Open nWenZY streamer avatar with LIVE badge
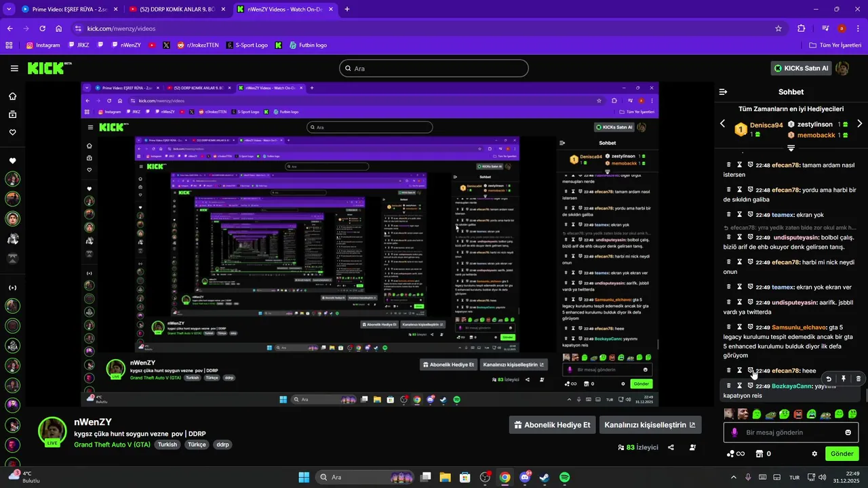This screenshot has height=488, width=868. pyautogui.click(x=52, y=432)
